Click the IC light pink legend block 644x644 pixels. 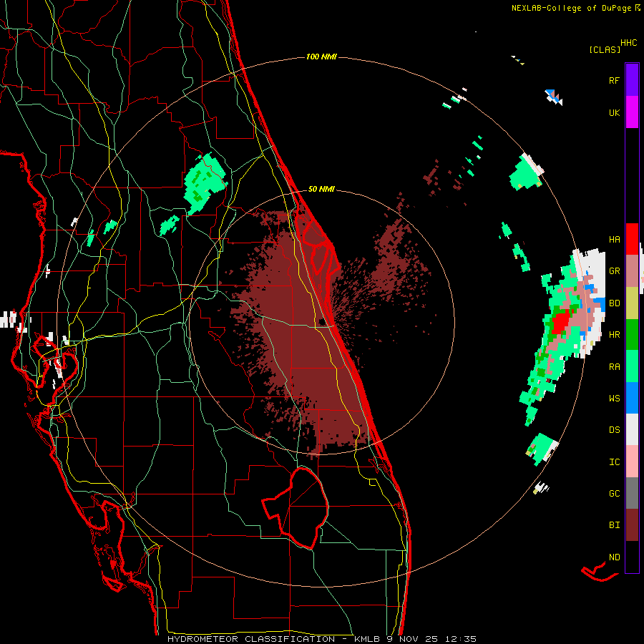pyautogui.click(x=632, y=462)
